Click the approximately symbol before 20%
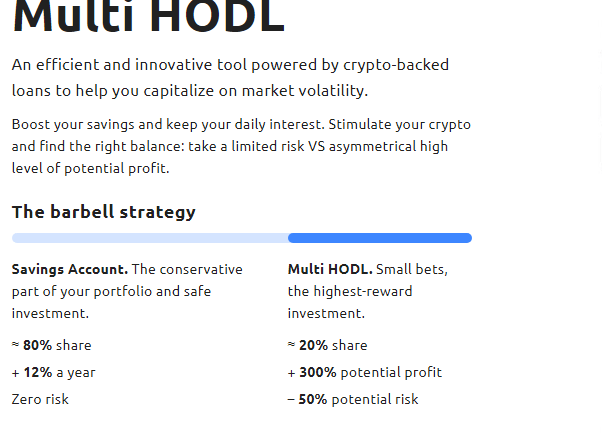The width and height of the screenshot is (602, 434). (x=291, y=344)
